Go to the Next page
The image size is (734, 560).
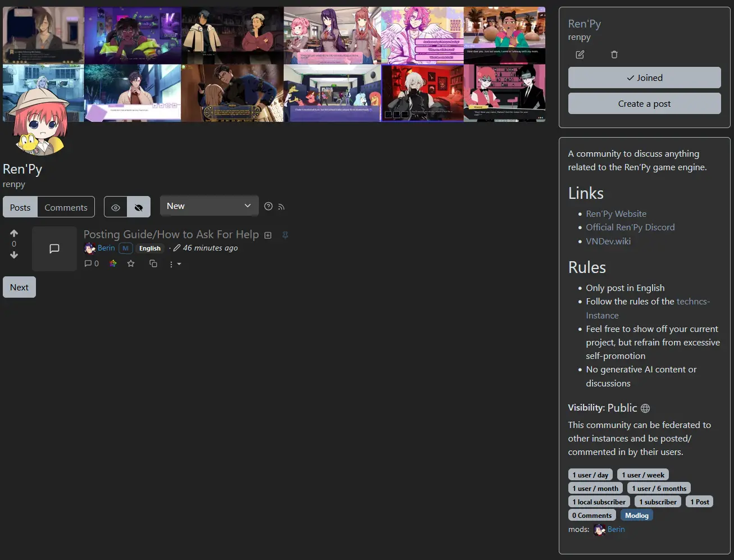point(19,287)
